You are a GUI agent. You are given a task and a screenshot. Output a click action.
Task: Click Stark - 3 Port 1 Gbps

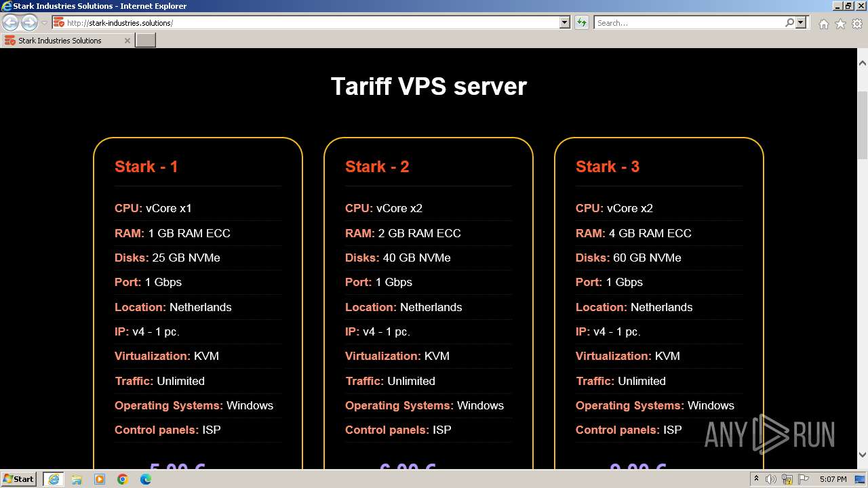point(609,282)
